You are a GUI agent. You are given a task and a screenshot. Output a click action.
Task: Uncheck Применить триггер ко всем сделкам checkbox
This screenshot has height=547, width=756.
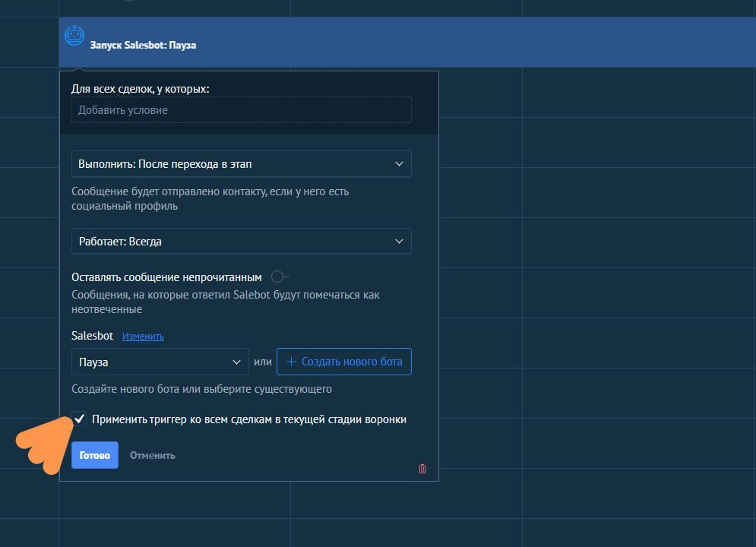[x=79, y=419]
